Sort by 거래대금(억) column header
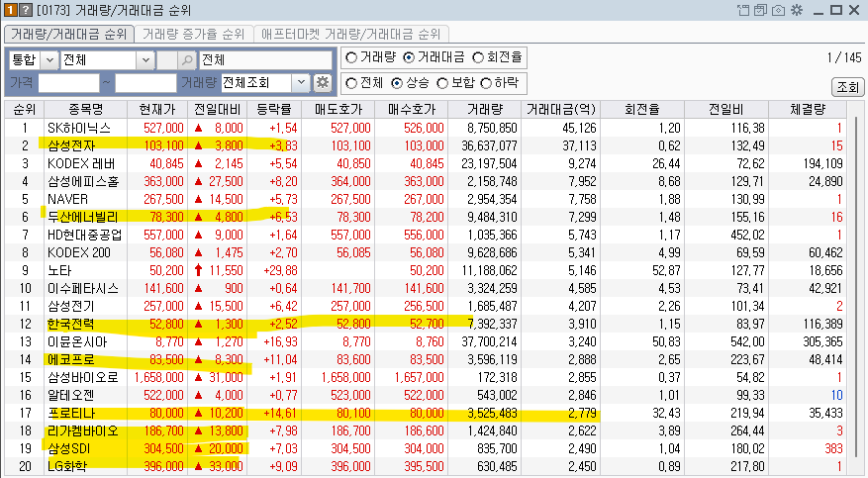The width and height of the screenshot is (868, 478). pos(561,110)
